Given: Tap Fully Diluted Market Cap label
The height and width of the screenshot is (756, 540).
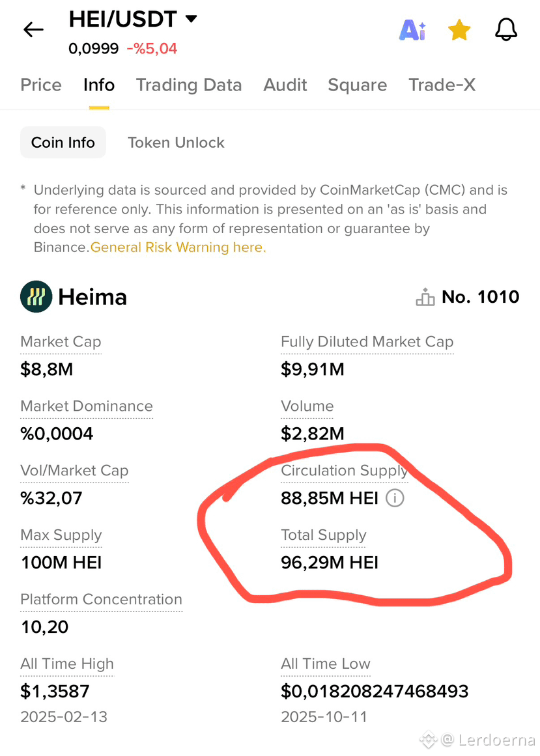Looking at the screenshot, I should [367, 342].
